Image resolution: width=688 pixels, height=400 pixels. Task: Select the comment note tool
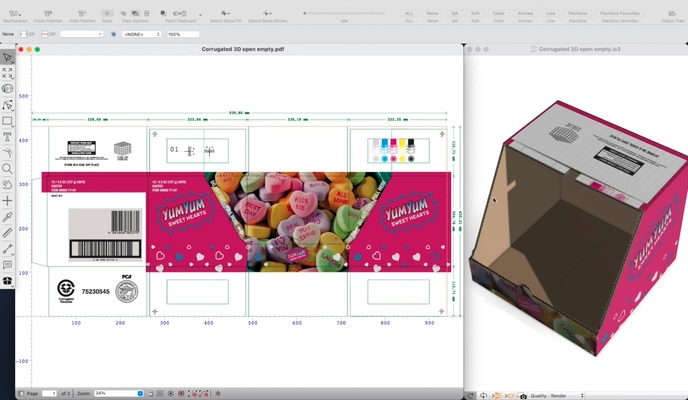coord(7,264)
